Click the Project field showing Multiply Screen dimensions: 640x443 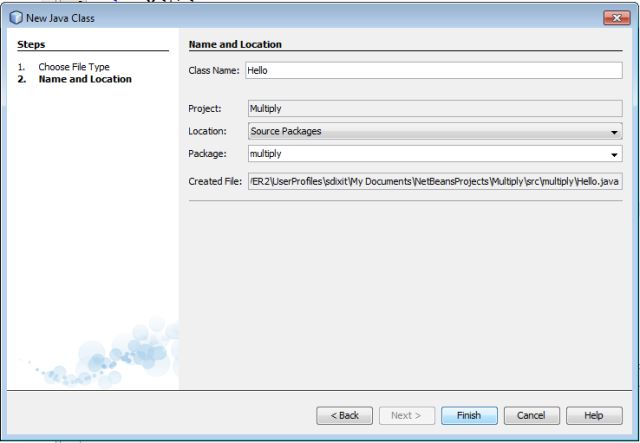pyautogui.click(x=435, y=109)
